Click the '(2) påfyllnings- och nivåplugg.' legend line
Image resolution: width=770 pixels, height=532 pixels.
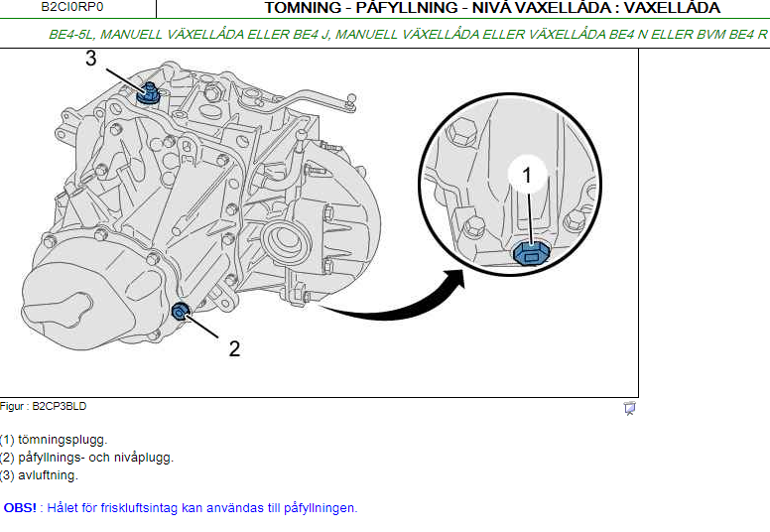(86, 458)
